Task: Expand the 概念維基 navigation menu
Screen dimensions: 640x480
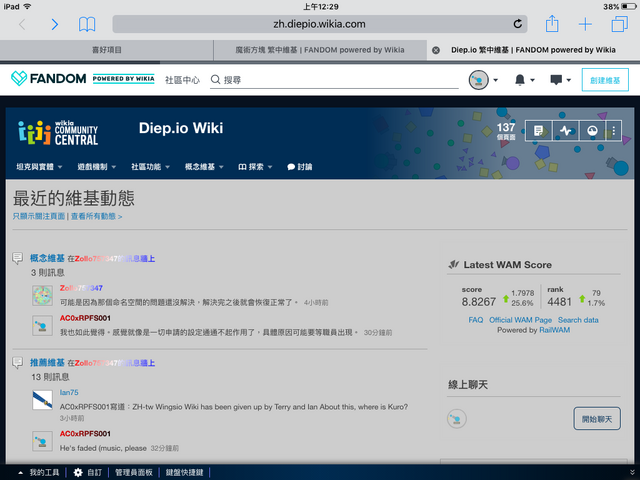Action: pyautogui.click(x=204, y=167)
